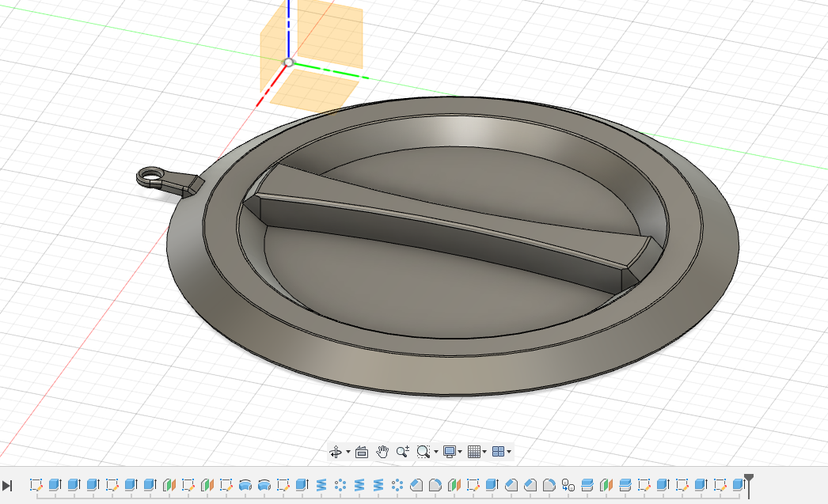Open Display Settings monitor icon
Viewport: 828px width, 504px height.
[450, 452]
